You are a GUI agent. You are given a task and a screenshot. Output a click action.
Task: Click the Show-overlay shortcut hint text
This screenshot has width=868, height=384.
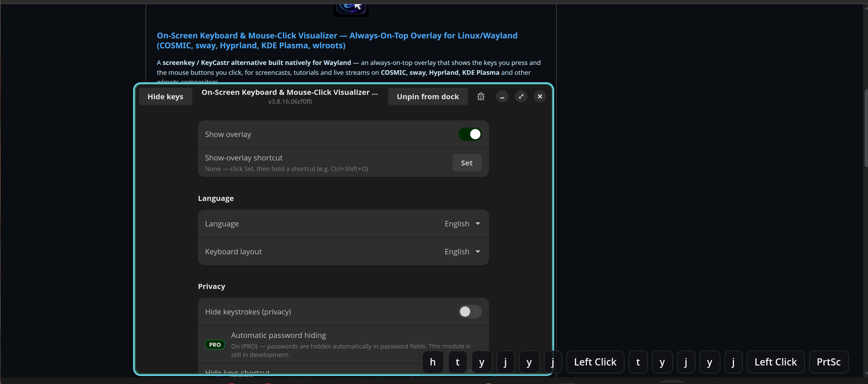[x=286, y=169]
